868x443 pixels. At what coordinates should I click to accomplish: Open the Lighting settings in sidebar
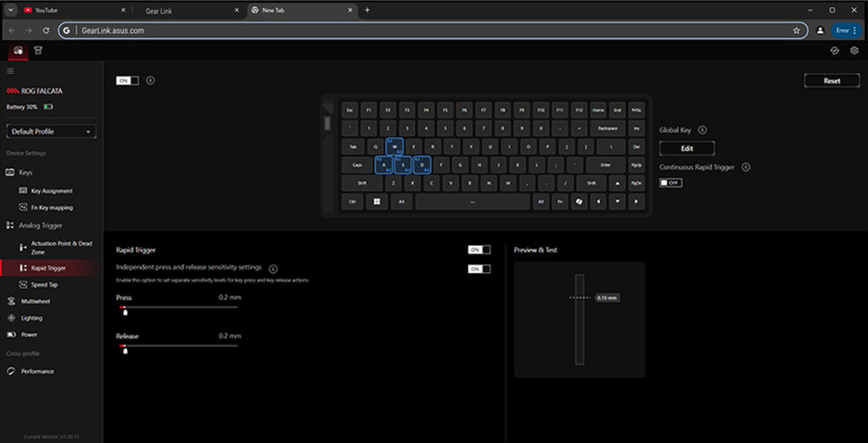click(31, 318)
